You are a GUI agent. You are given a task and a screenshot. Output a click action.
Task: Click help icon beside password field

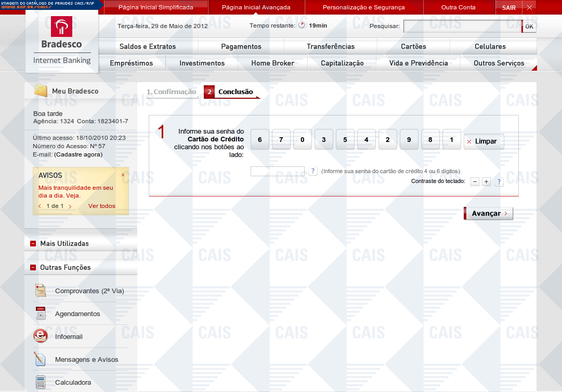click(x=313, y=171)
